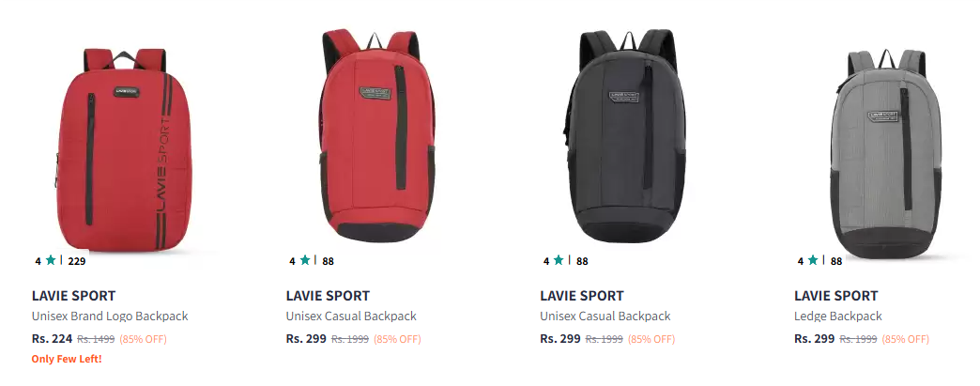Click LAVIE SPORT brand above Ledge Backpack
This screenshot has width=980, height=386.
836,295
